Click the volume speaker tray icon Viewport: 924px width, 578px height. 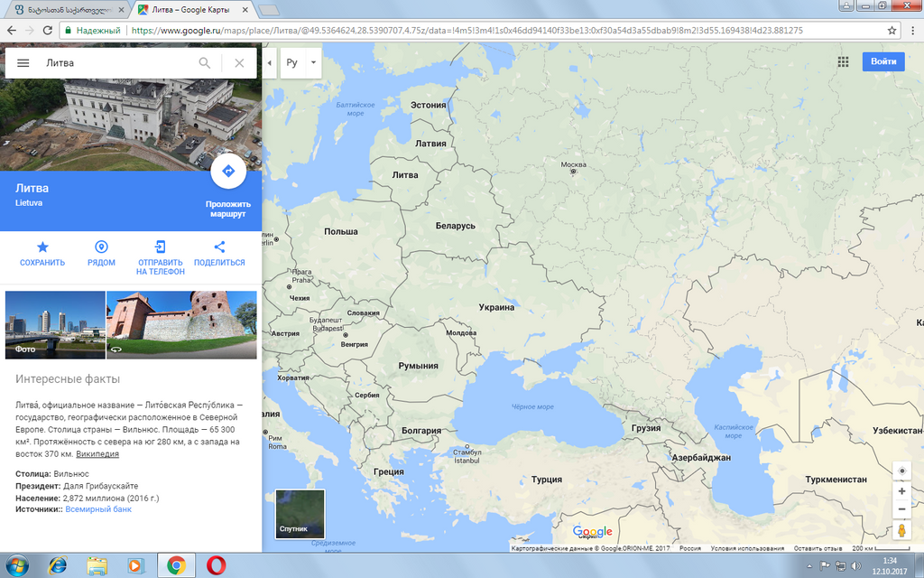(856, 566)
